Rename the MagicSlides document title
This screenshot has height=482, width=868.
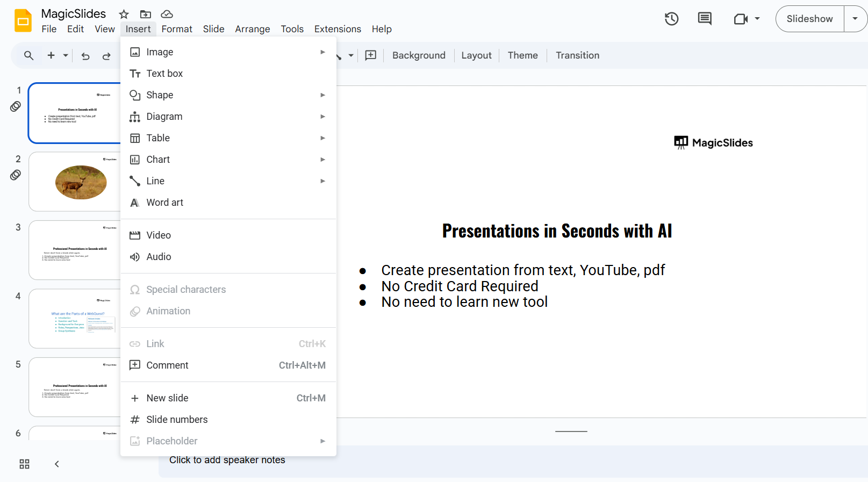click(x=74, y=14)
